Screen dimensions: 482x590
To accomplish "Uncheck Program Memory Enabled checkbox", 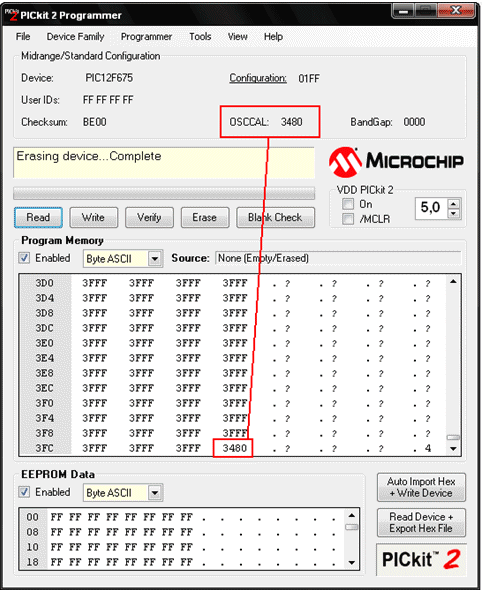I will tap(24, 258).
